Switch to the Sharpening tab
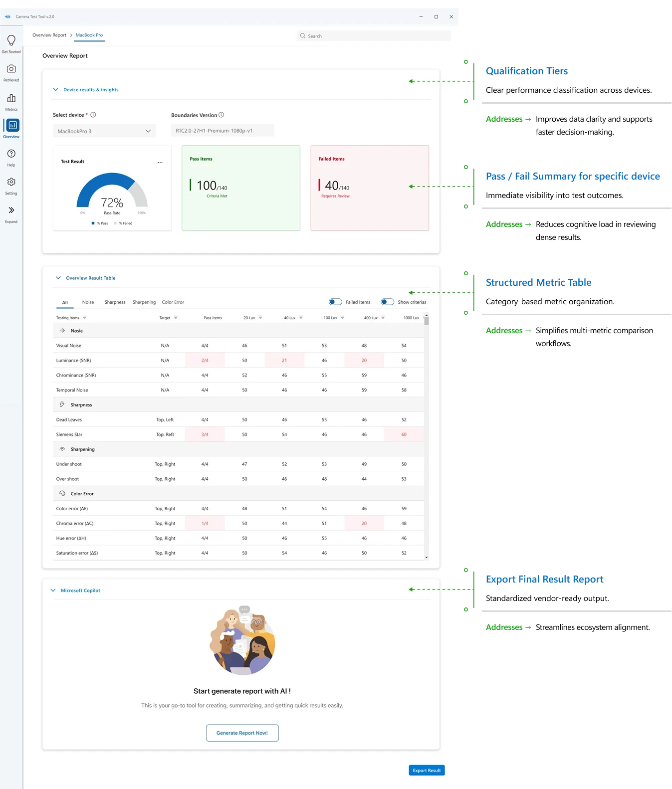The width and height of the screenshot is (672, 789). click(144, 302)
